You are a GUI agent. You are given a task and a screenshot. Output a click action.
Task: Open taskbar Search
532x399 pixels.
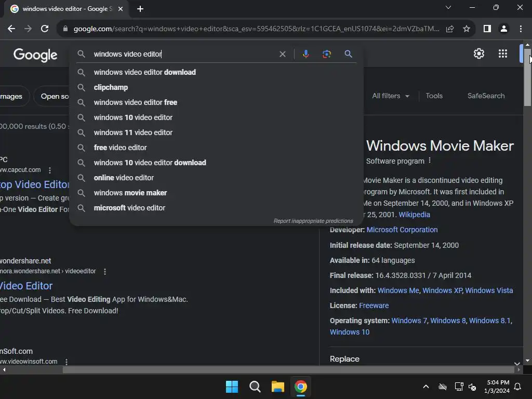pos(255,387)
